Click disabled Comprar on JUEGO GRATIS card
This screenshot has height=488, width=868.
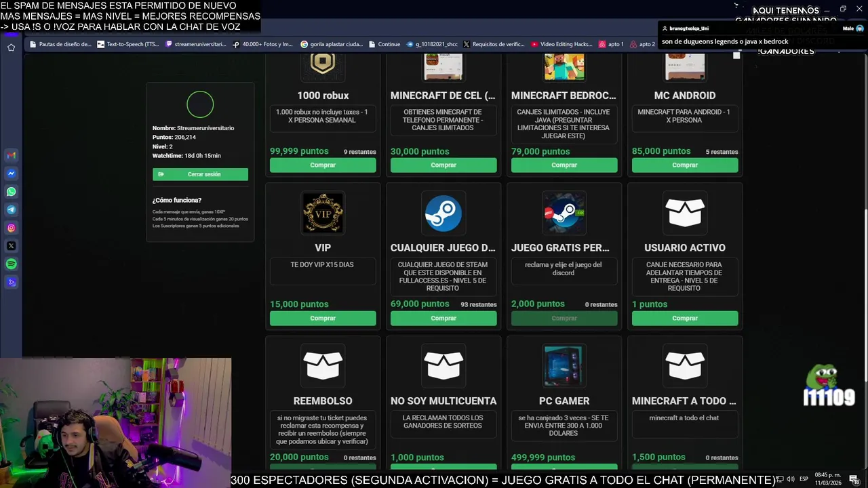pos(564,318)
